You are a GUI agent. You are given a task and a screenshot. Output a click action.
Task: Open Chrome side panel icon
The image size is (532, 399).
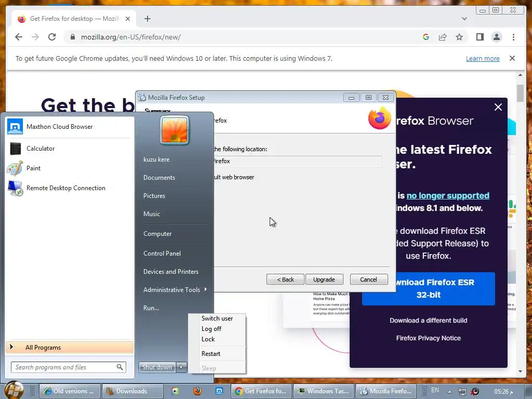pyautogui.click(x=480, y=37)
